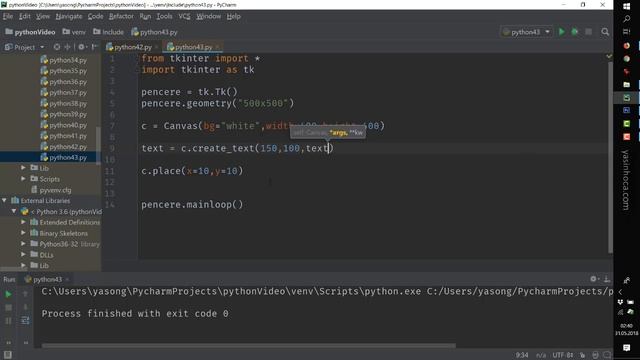Click the pause output icon in Run panel

pos(8,321)
